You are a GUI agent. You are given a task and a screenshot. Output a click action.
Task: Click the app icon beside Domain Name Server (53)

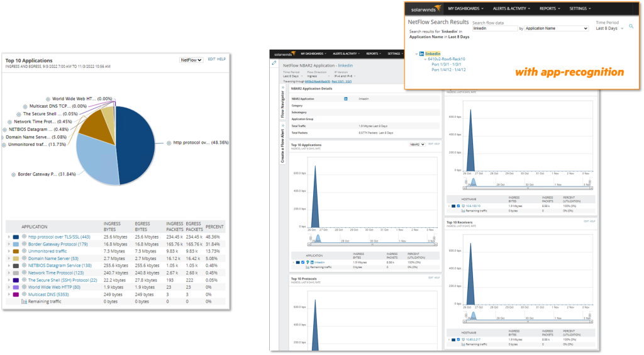(25, 258)
